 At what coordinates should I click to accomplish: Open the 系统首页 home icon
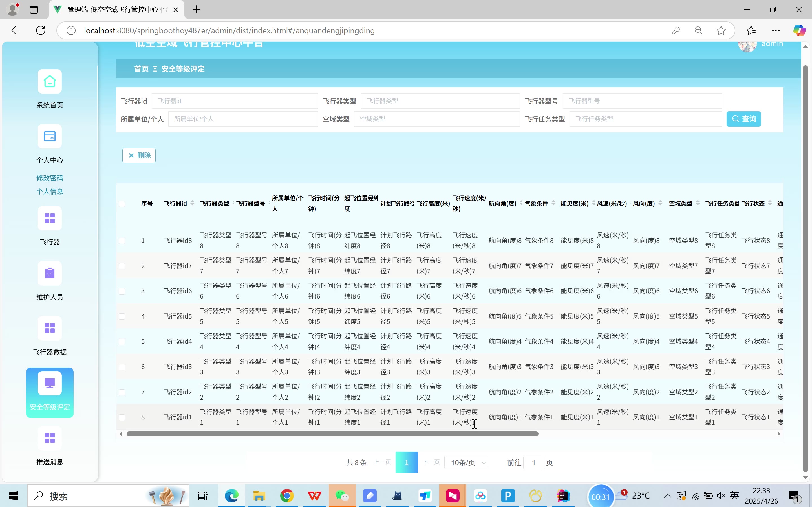(50, 81)
